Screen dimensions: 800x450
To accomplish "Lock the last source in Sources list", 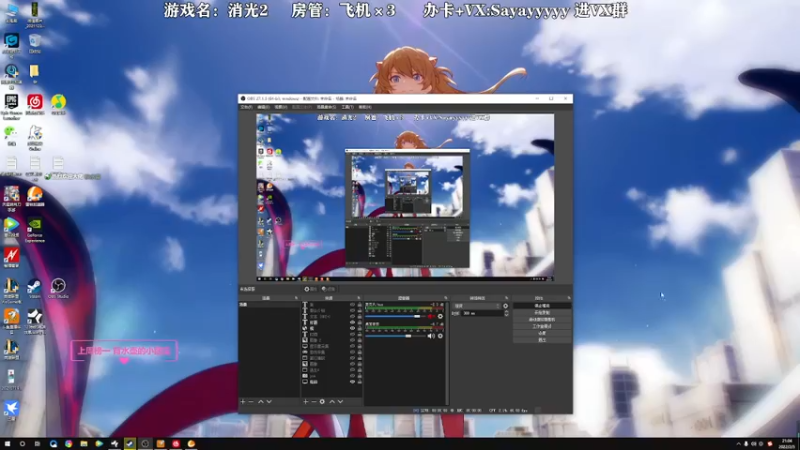I will 360,382.
